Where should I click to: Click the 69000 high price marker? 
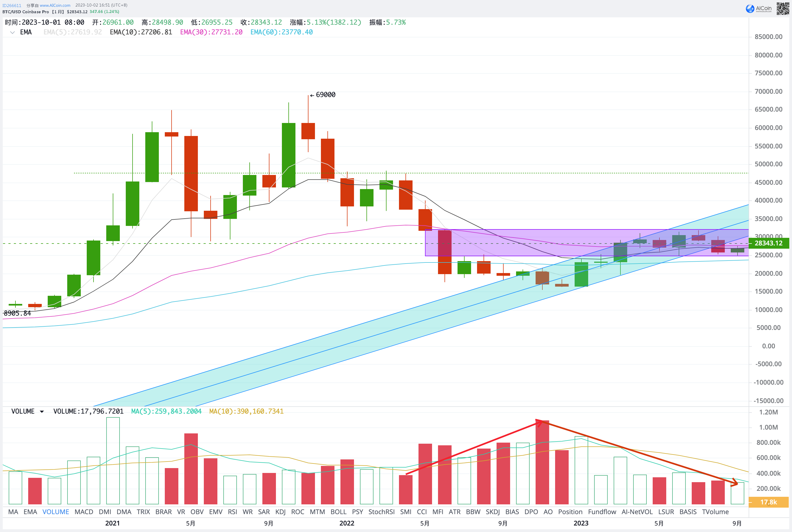click(325, 95)
